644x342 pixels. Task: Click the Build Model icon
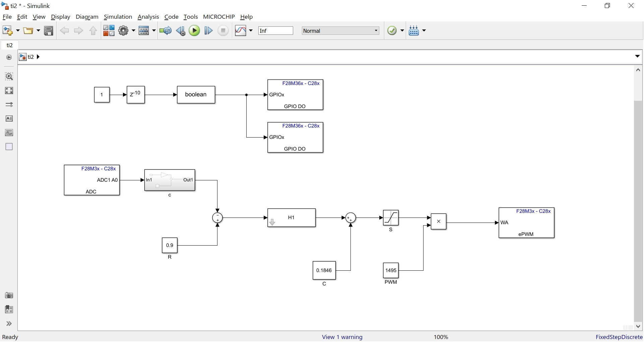[414, 31]
